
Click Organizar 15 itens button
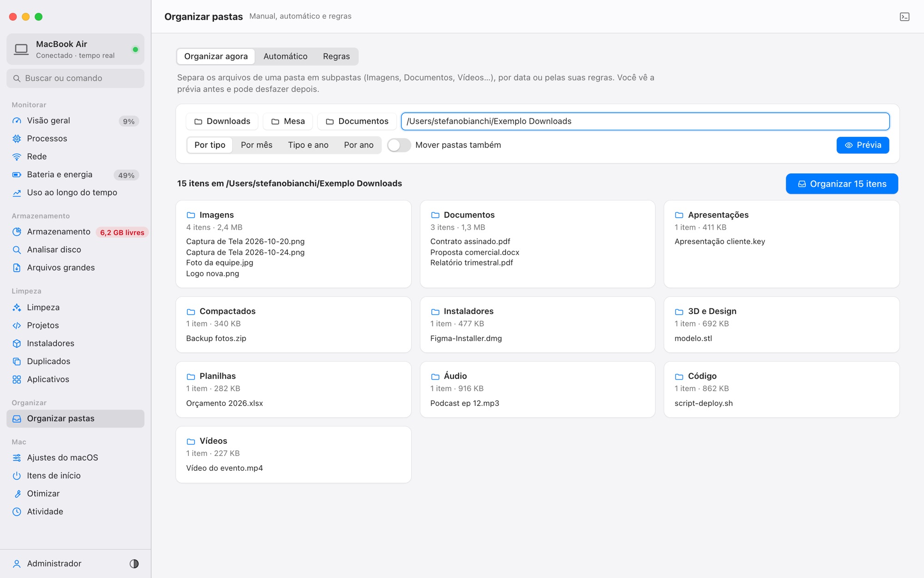tap(842, 184)
